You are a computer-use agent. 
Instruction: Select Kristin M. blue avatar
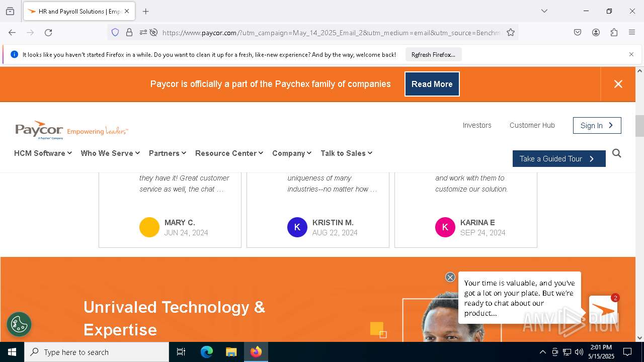(297, 227)
